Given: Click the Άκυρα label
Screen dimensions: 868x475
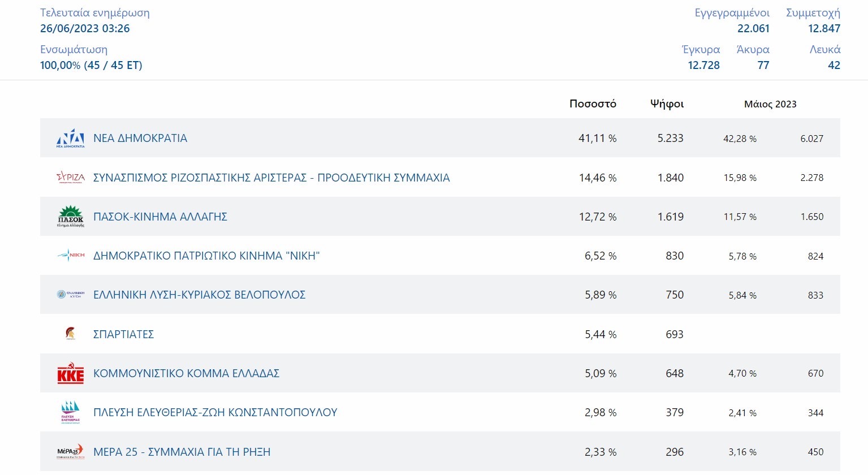Looking at the screenshot, I should (x=753, y=50).
